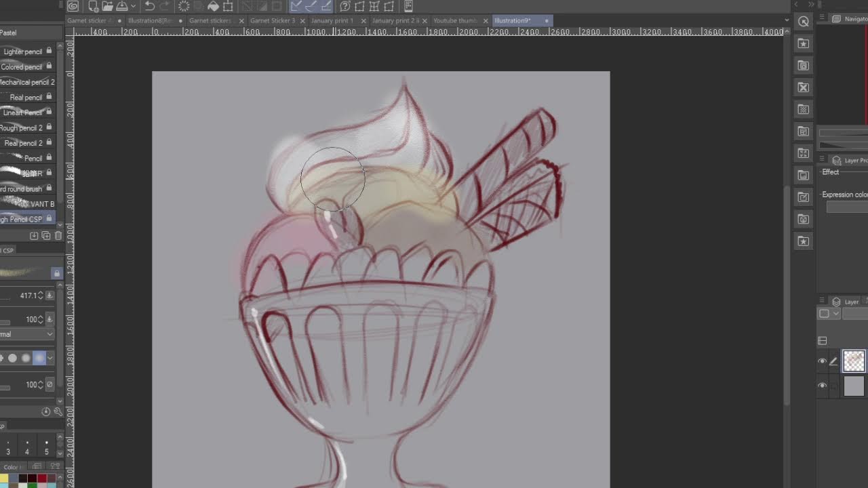Close the Garnet Sticker 3 tab
The width and height of the screenshot is (868, 488).
302,21
